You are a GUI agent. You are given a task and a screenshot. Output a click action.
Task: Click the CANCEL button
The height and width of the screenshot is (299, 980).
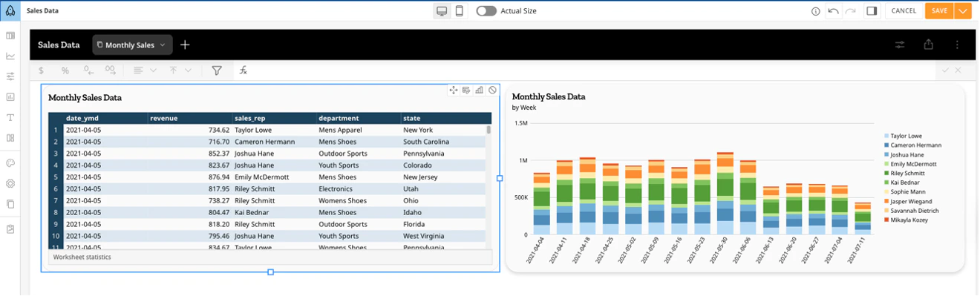(x=904, y=11)
